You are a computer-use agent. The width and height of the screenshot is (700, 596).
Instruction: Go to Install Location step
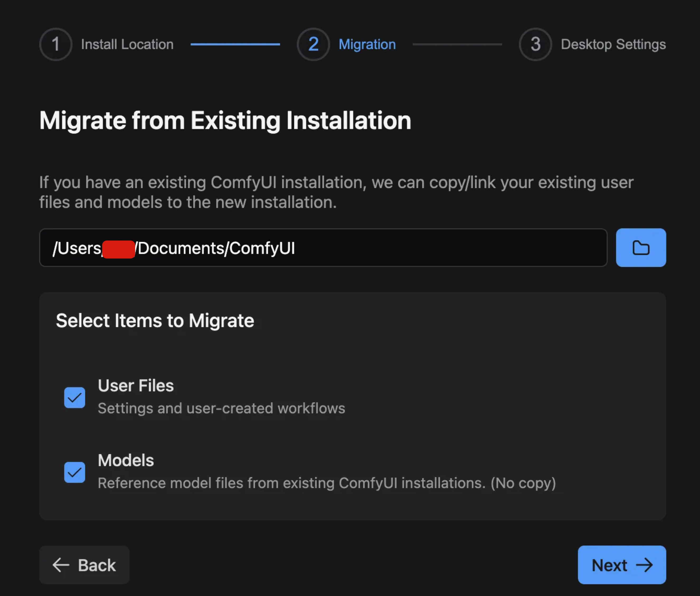pos(127,44)
